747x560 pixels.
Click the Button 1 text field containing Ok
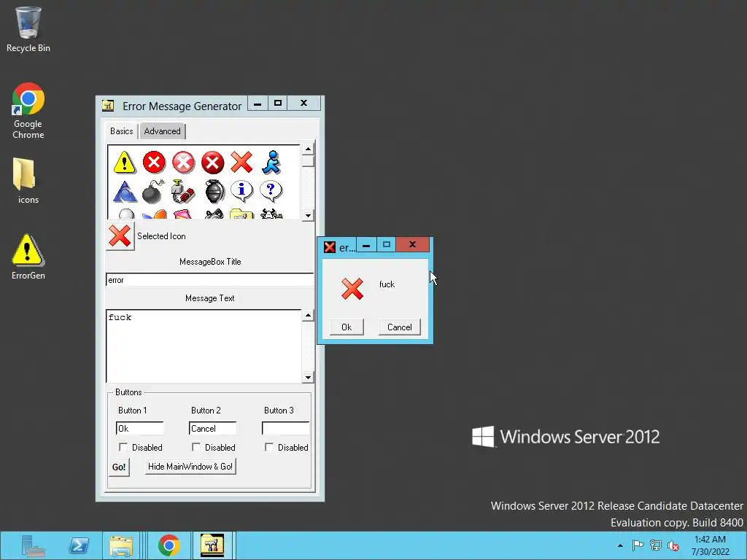139,429
